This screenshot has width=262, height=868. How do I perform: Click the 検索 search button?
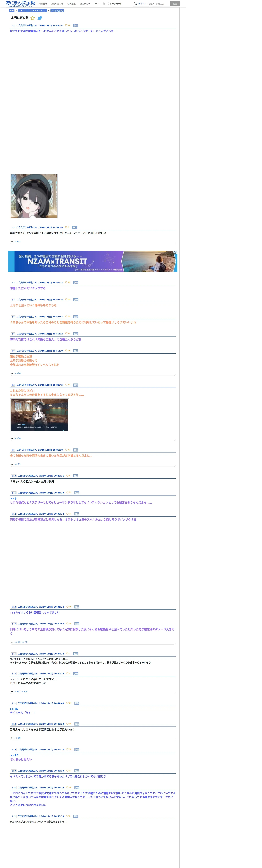click(175, 4)
